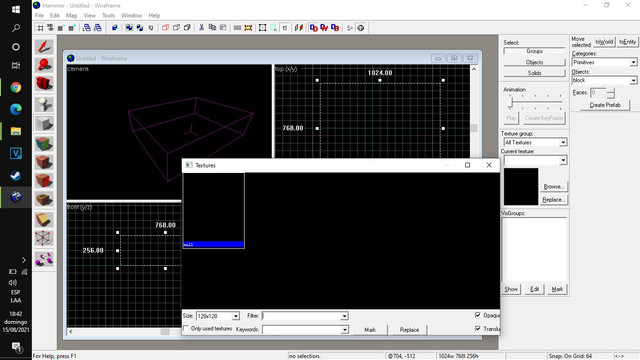Click the current texture preview swatch
The image size is (640, 360).
pyautogui.click(x=521, y=187)
